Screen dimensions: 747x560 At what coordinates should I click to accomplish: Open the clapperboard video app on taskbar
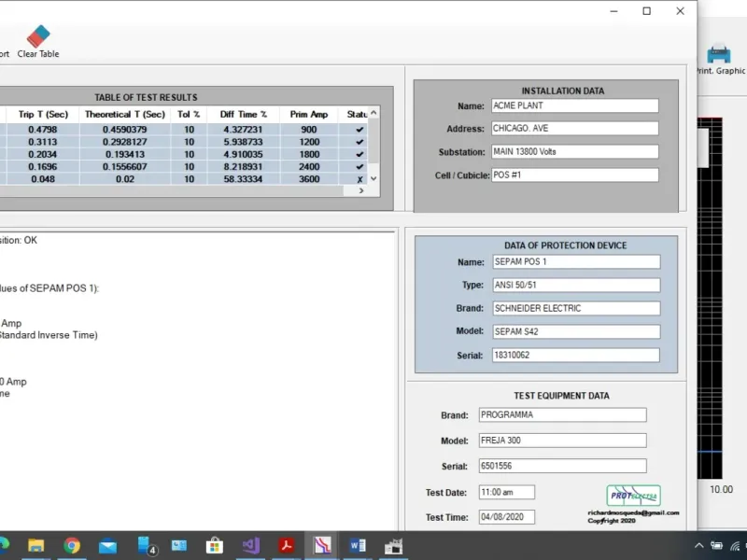tap(393, 546)
